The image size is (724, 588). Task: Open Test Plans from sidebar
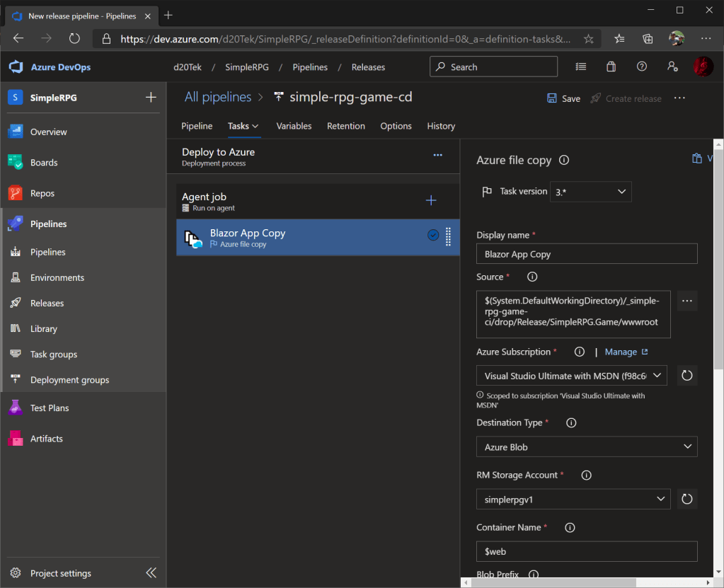[49, 408]
